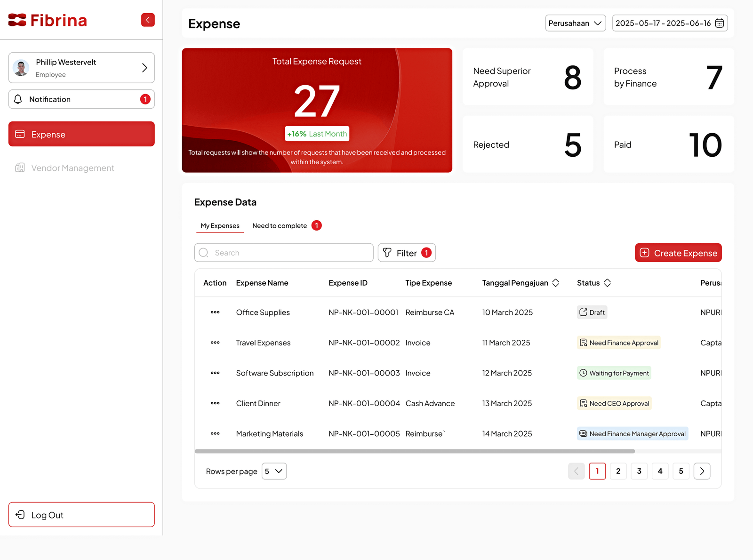Image resolution: width=753 pixels, height=560 pixels.
Task: Click the Client Dinner expense name
Action: (x=258, y=403)
